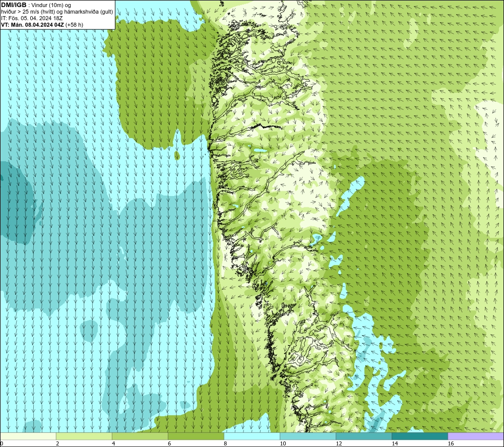
Task: Click the light cyan 8–10 m/s legend swatch
Action: pyautogui.click(x=252, y=436)
